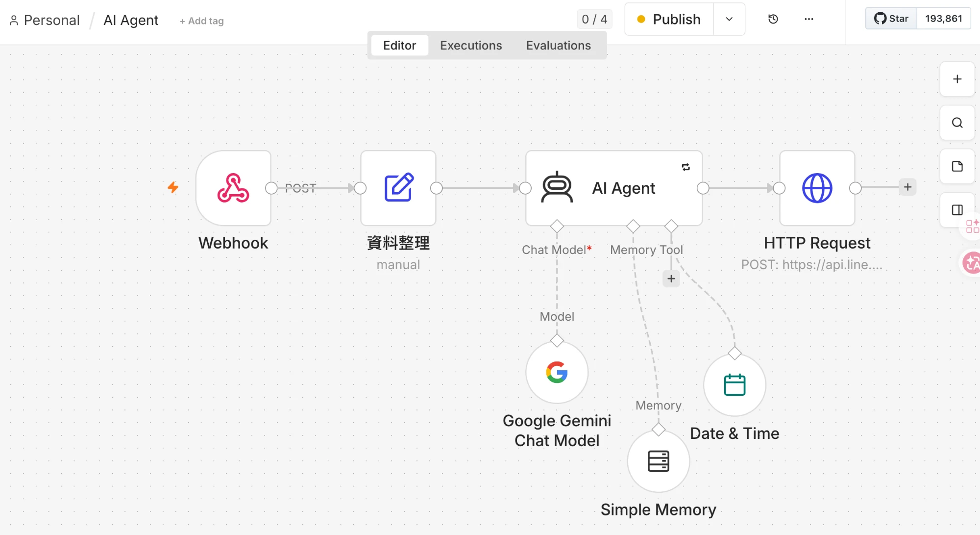
Task: Click the 0 / 4 counter badge
Action: click(x=594, y=19)
